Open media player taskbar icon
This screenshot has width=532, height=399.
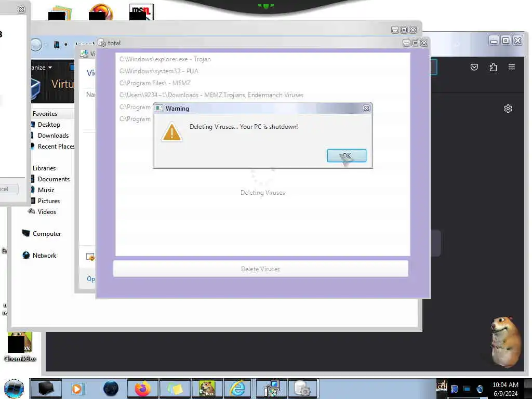(x=77, y=389)
